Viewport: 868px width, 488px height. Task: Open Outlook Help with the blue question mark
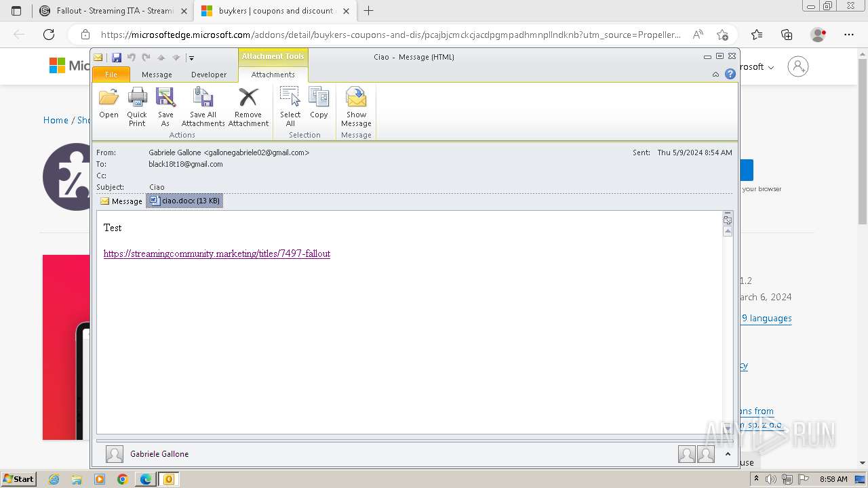(x=730, y=75)
